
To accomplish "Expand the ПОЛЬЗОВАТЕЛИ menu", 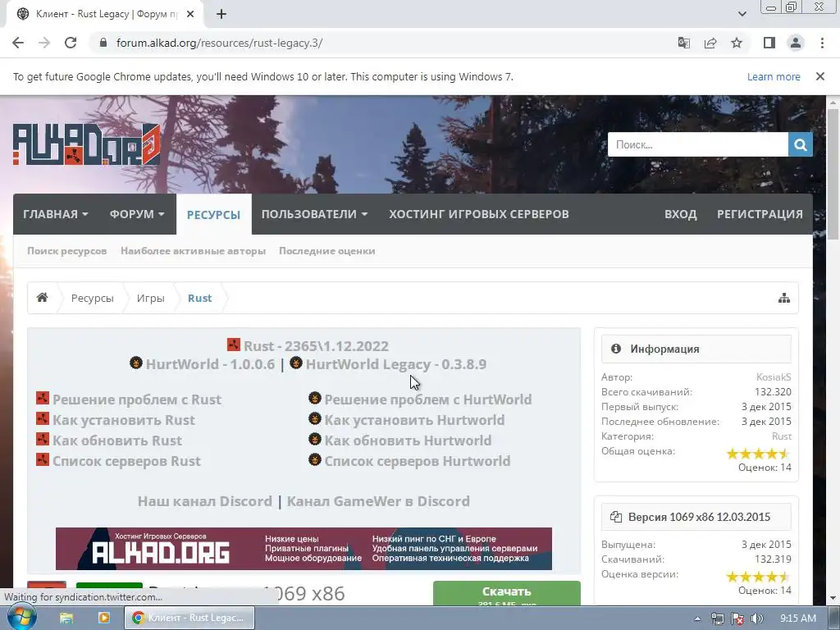I will [x=314, y=214].
